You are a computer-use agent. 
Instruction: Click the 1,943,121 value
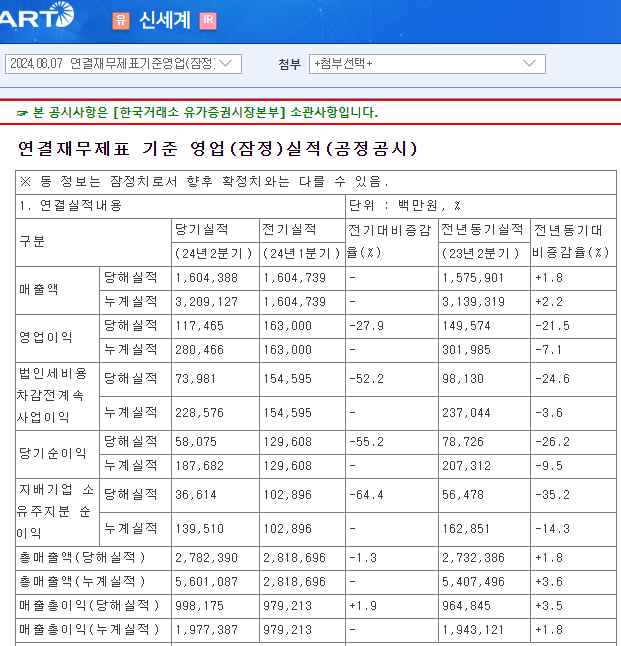click(473, 630)
